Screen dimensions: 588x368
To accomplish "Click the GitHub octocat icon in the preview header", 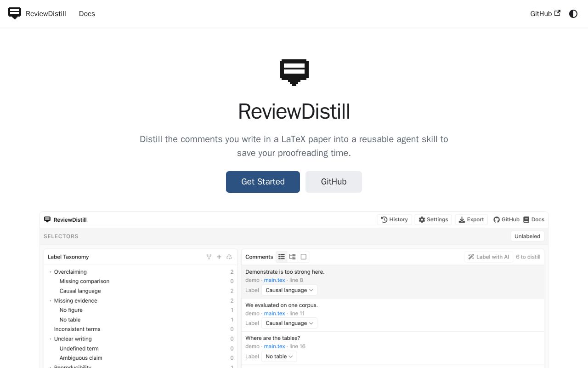I will pos(497,220).
